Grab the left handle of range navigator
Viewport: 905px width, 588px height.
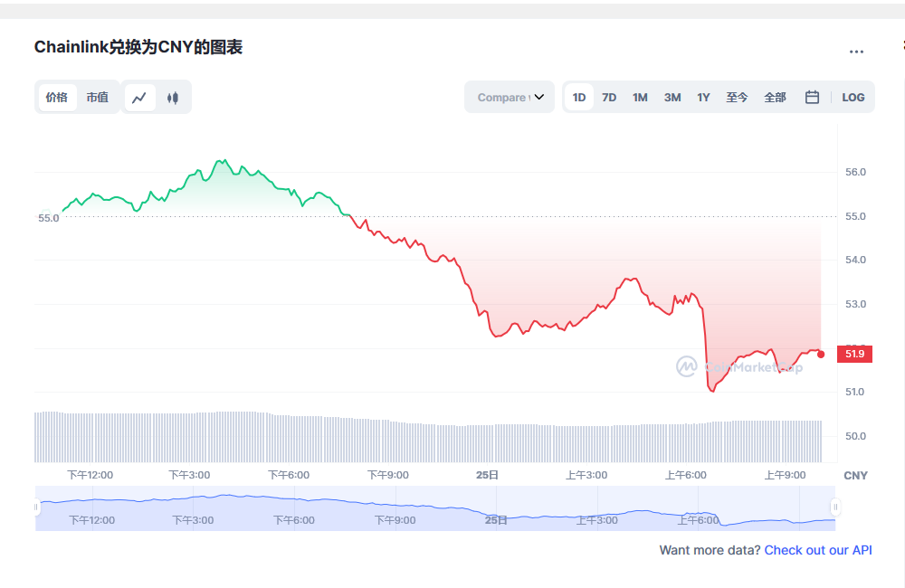[36, 507]
